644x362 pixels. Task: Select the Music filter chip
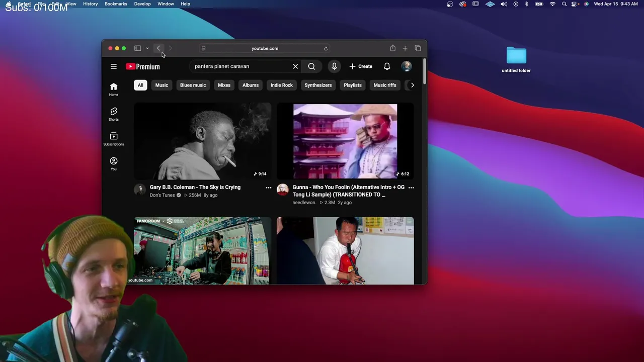pyautogui.click(x=162, y=85)
